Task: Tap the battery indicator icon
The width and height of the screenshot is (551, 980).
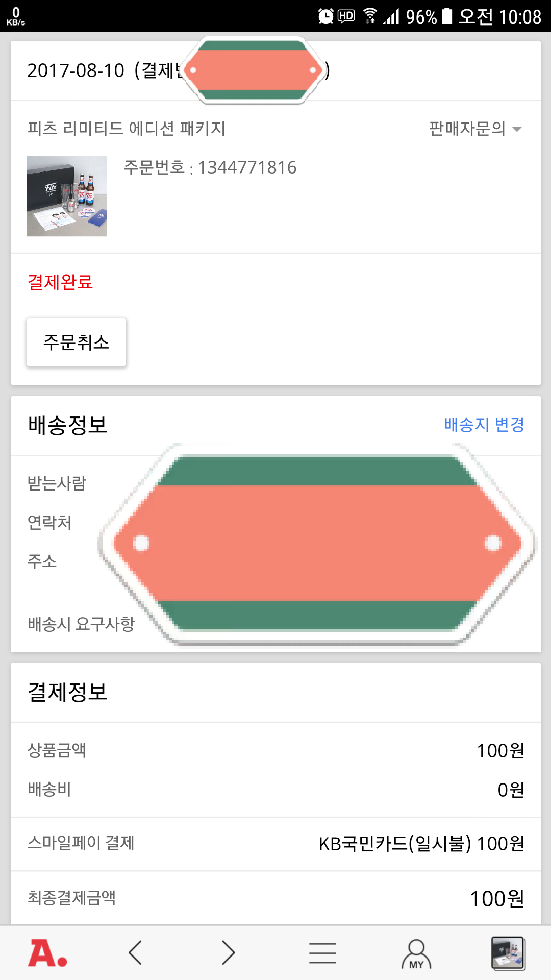Action: pyautogui.click(x=447, y=16)
